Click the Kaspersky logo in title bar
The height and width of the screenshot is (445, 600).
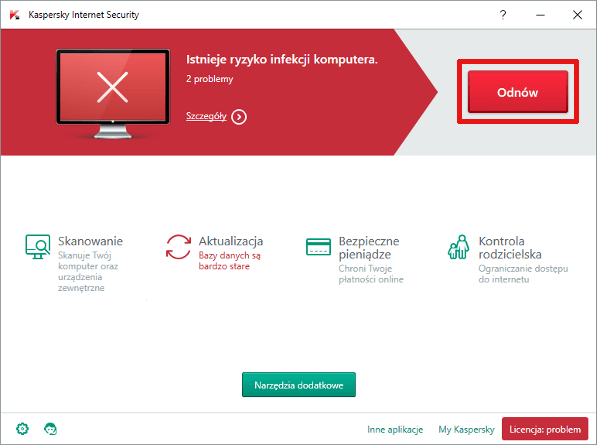click(x=15, y=15)
